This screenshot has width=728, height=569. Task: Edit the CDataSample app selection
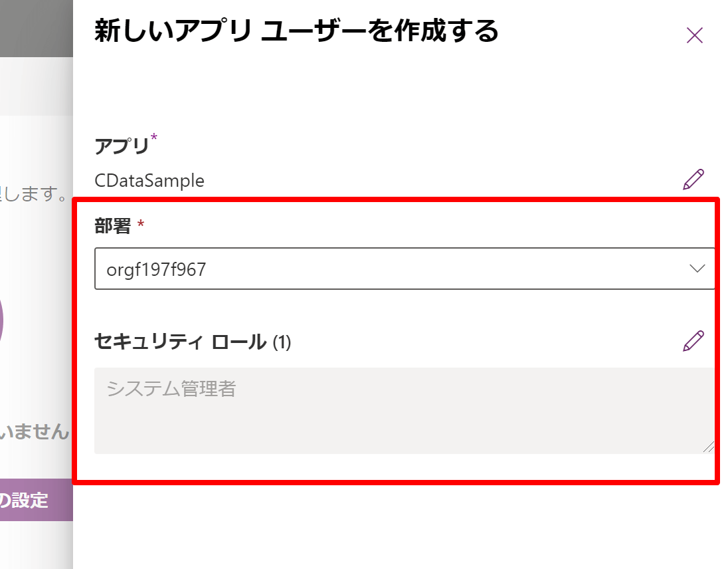693,179
